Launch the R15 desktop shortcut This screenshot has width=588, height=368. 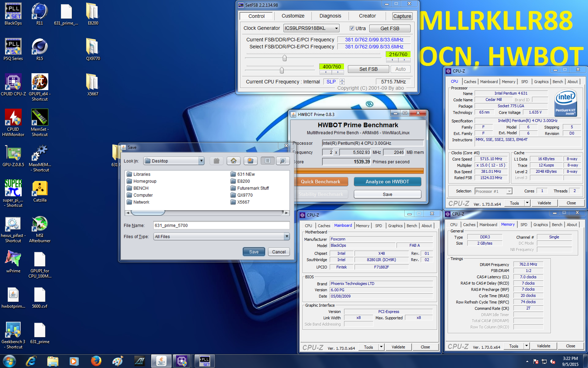click(x=40, y=50)
